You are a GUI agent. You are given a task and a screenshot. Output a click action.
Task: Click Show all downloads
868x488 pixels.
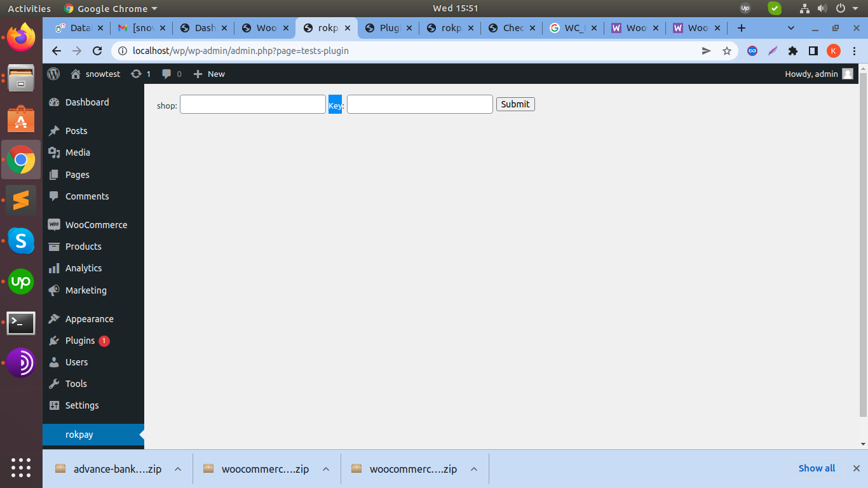pyautogui.click(x=817, y=468)
